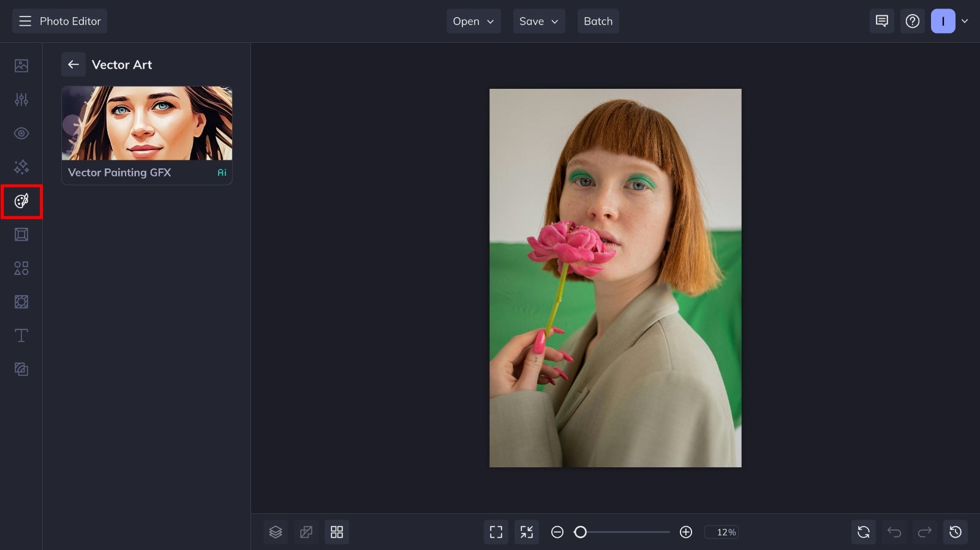The width and height of the screenshot is (980, 550).
Task: Select the Edit sliders sidebar icon
Action: [21, 99]
